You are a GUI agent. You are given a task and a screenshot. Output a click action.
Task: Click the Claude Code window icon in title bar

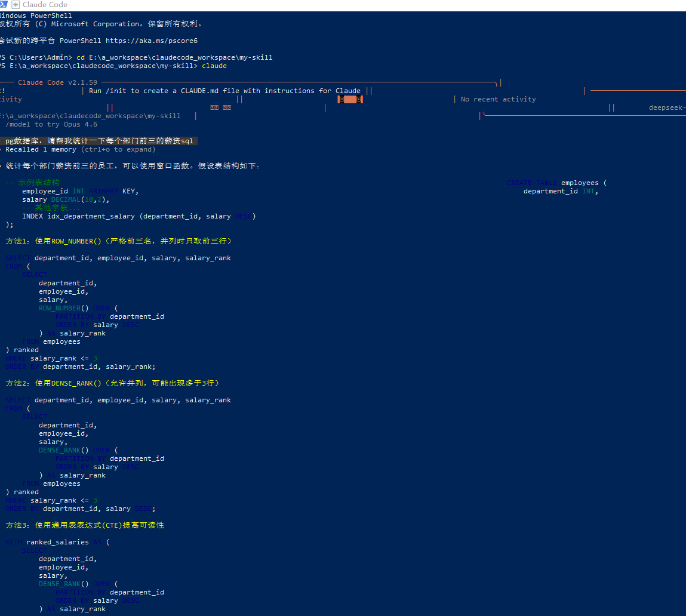click(16, 5)
